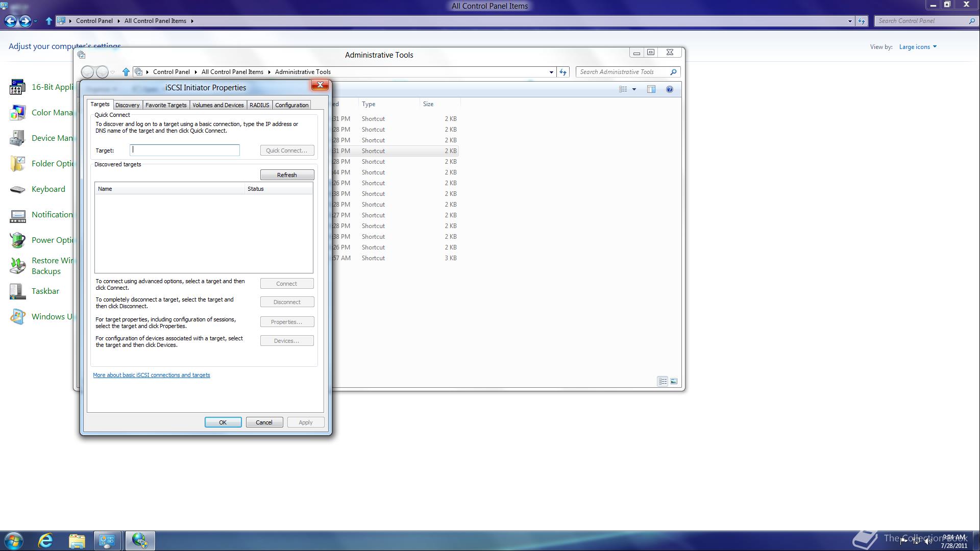Image resolution: width=980 pixels, height=551 pixels.
Task: Click the Administrative Tools up arrow icon
Action: [x=126, y=72]
